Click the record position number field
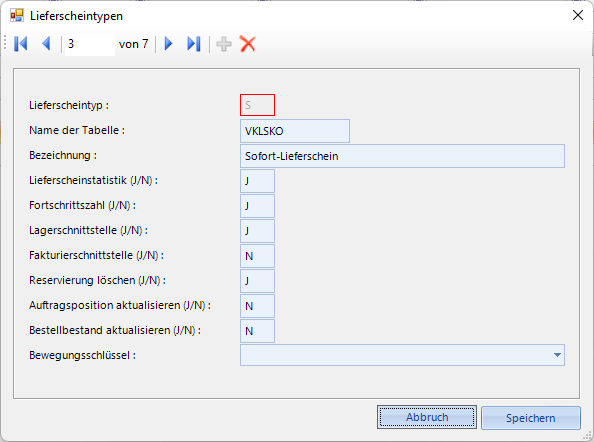 [x=90, y=44]
